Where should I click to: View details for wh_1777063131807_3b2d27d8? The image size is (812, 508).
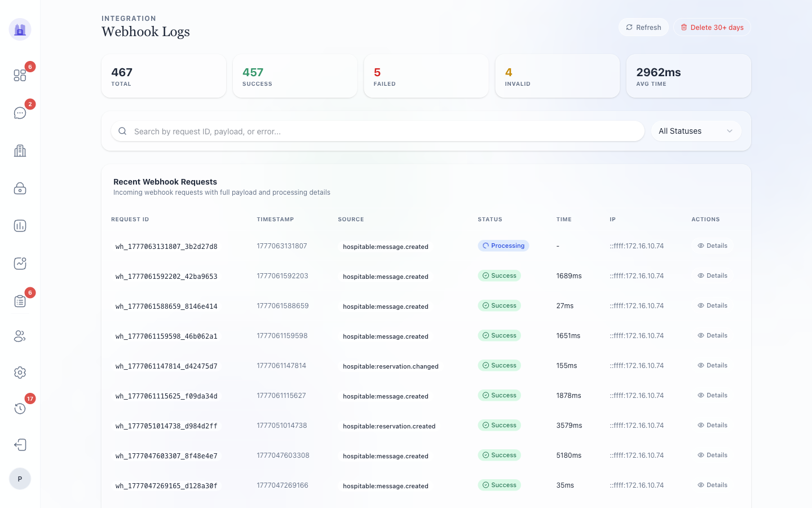[712, 246]
